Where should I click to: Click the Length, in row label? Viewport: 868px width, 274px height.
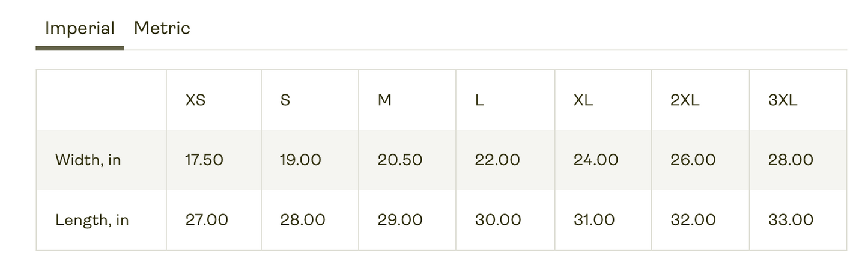click(x=92, y=220)
